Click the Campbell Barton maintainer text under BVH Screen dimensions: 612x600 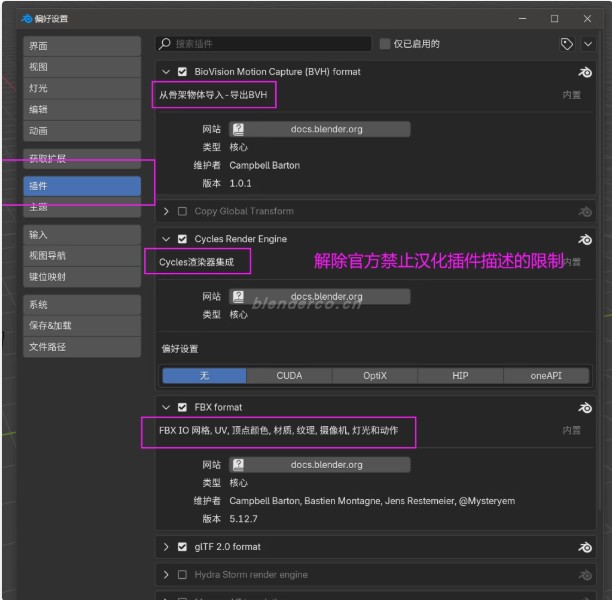point(265,166)
